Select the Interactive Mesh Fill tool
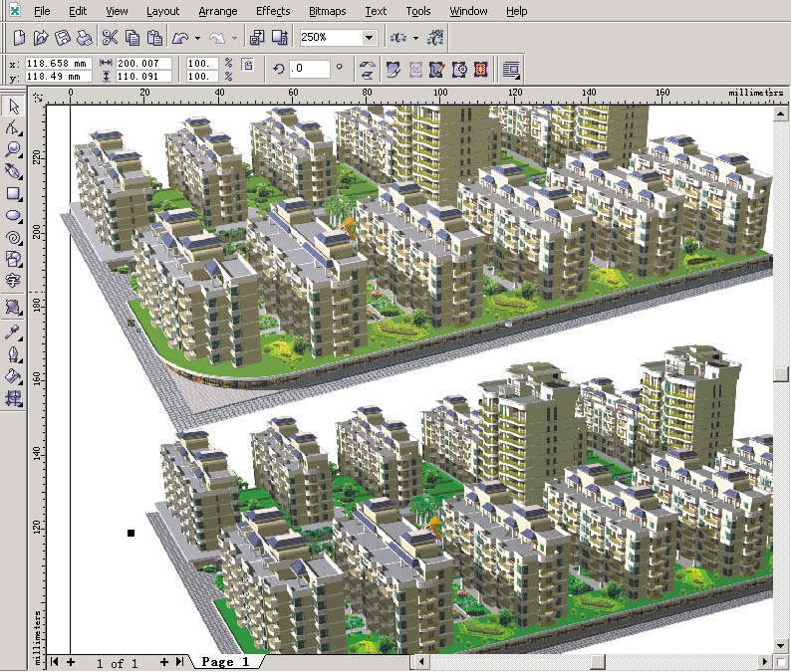Screen dimensions: 791x672 (x=14, y=399)
